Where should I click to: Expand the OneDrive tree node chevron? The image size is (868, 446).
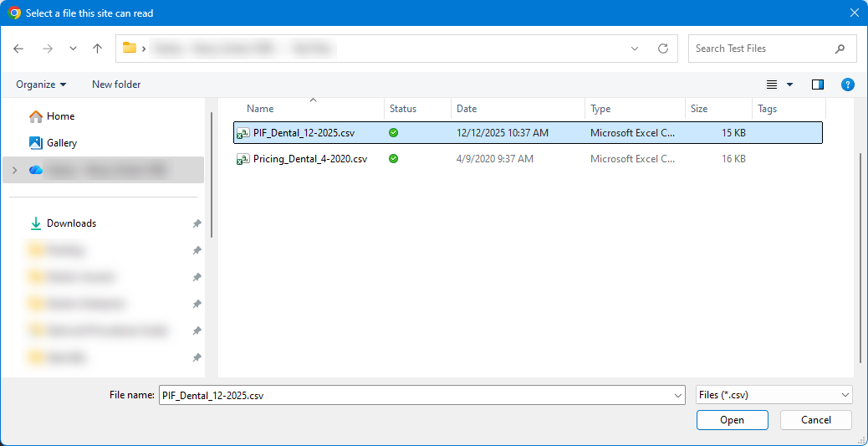coord(13,170)
